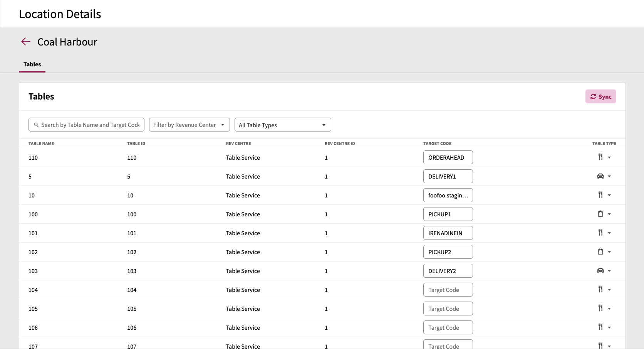The height and width of the screenshot is (349, 644).
Task: Go back using the arrow beside Coal Harbour
Action: pos(26,42)
